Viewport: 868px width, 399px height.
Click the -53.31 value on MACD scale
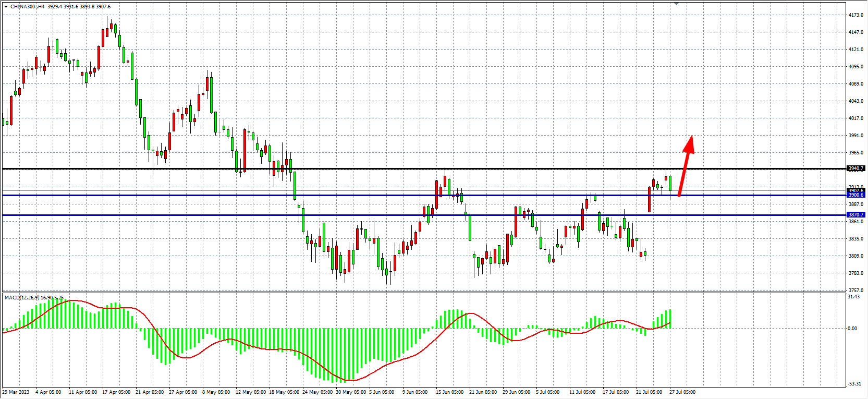click(854, 384)
